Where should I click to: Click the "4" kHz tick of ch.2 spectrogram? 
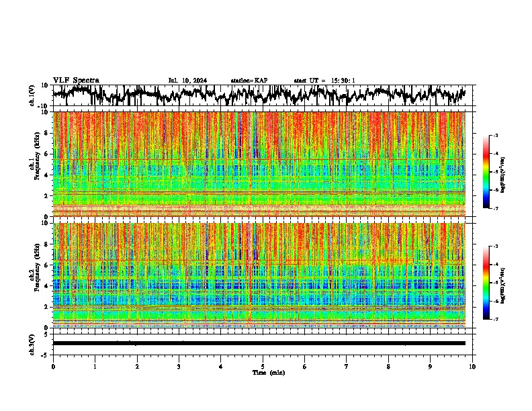point(46,286)
